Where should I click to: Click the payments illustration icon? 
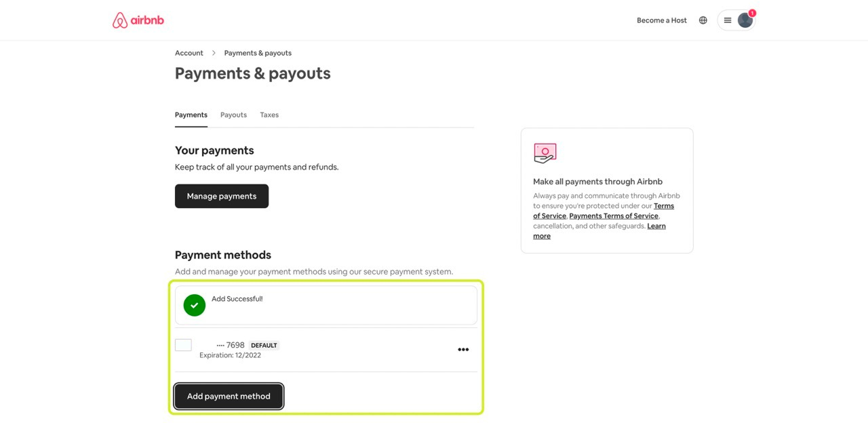coord(545,153)
